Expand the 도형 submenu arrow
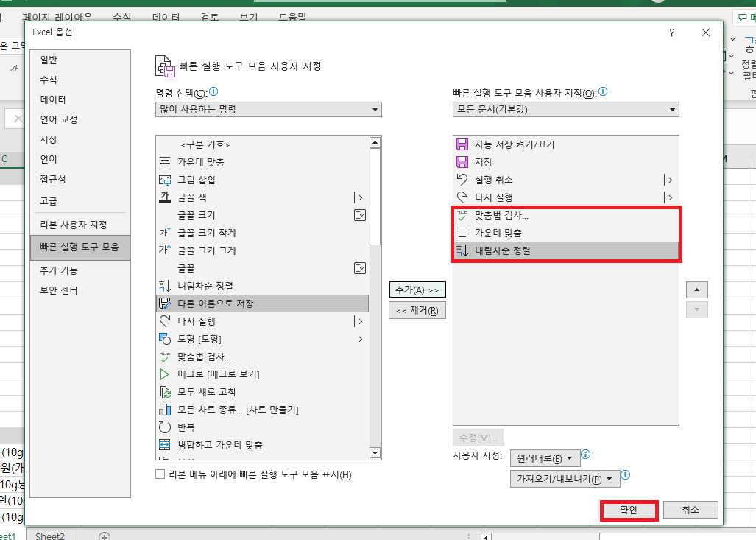756x540 pixels. (x=360, y=339)
